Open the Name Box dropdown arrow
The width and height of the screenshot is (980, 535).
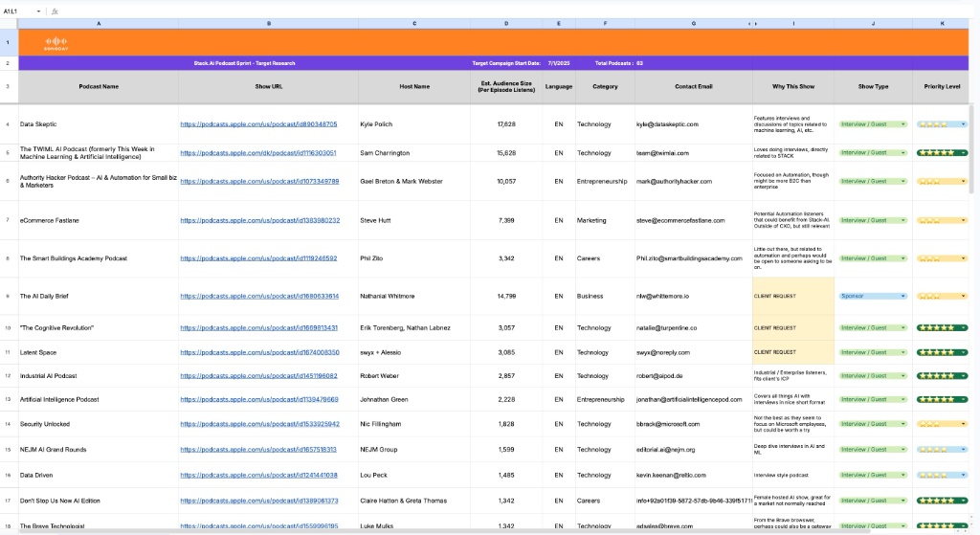click(38, 11)
